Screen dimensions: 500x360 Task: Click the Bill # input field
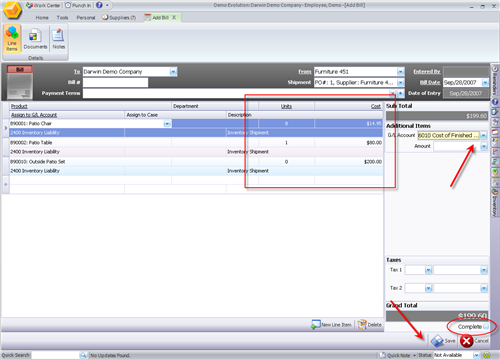115,82
